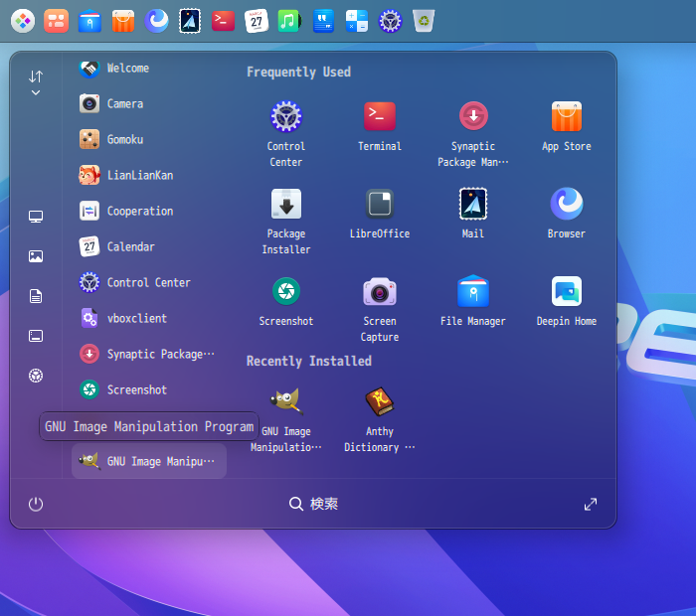This screenshot has width=696, height=616.
Task: Click the power button in the launcher
Action: 36,504
